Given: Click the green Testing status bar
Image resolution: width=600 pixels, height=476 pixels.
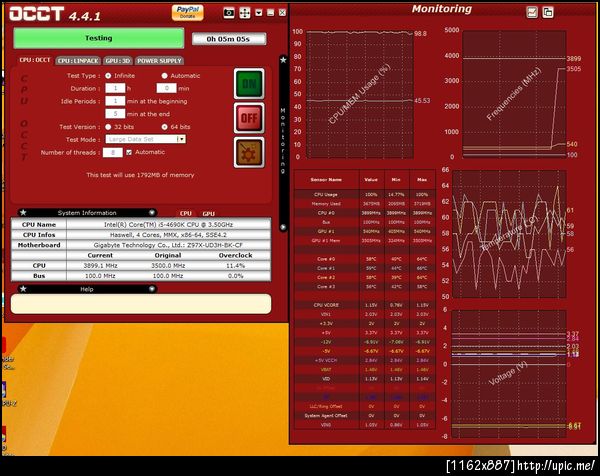Looking at the screenshot, I should click(x=99, y=38).
